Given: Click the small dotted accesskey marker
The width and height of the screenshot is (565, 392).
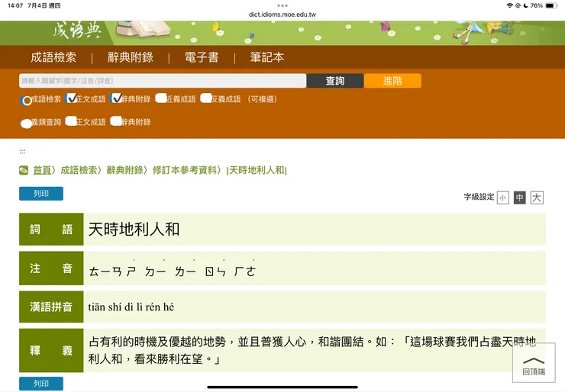Looking at the screenshot, I should [x=22, y=152].
